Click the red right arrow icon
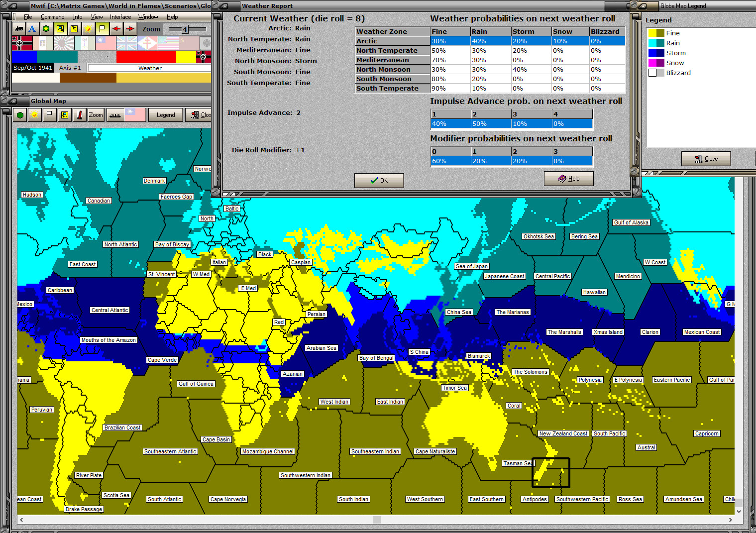The image size is (756, 533). pyautogui.click(x=130, y=29)
